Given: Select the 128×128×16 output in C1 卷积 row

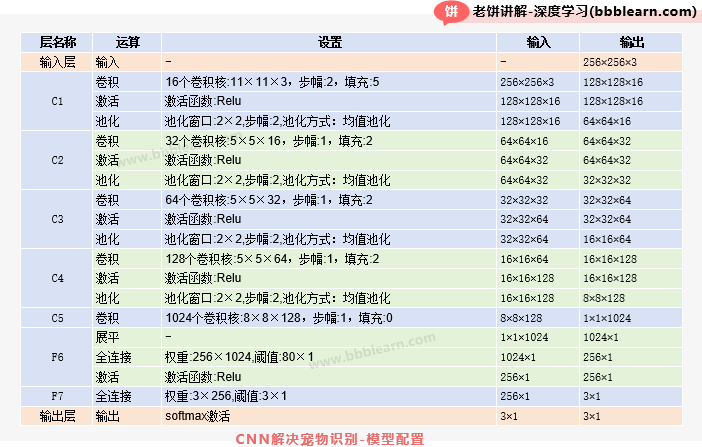Looking at the screenshot, I should click(631, 82).
